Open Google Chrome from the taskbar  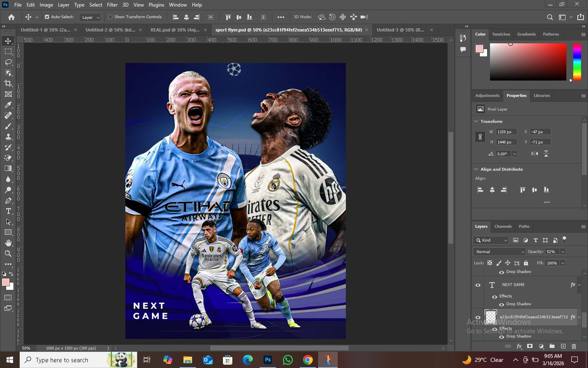307,360
